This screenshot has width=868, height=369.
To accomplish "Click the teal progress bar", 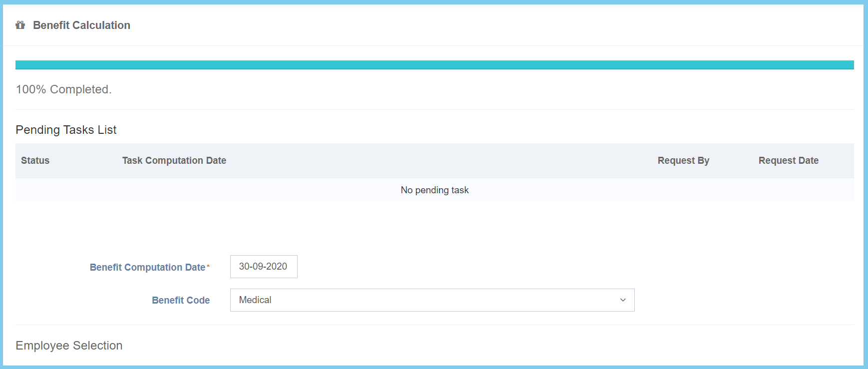I will [434, 65].
